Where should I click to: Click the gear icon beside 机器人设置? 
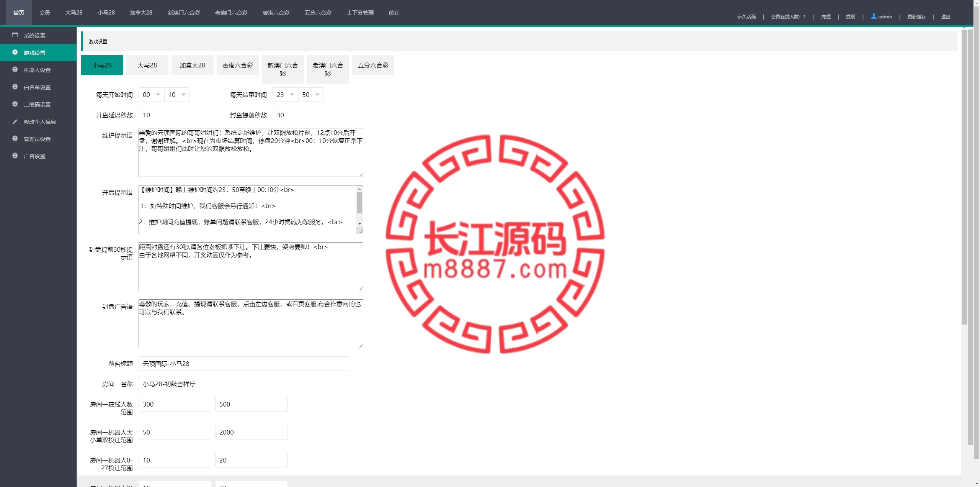tap(15, 70)
